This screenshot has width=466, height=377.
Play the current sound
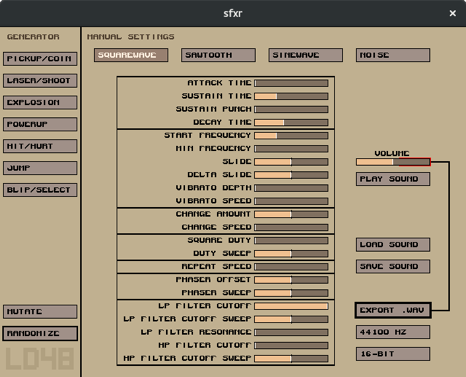(393, 179)
